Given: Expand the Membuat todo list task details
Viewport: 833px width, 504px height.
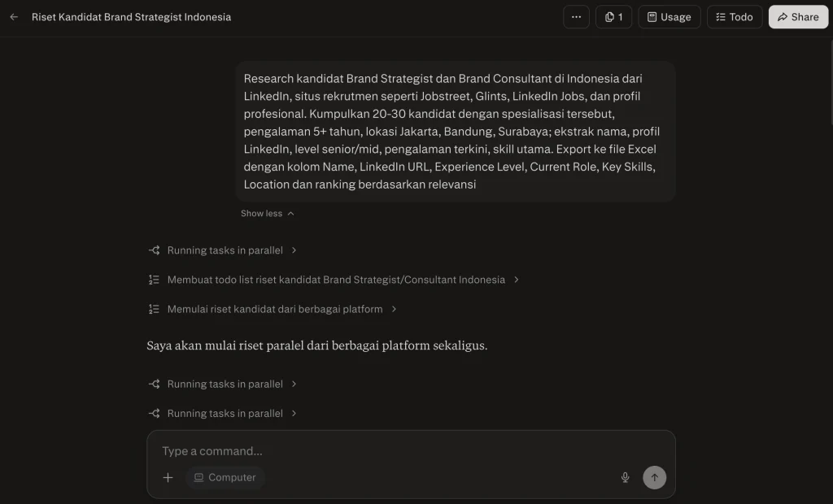Looking at the screenshot, I should tap(334, 279).
